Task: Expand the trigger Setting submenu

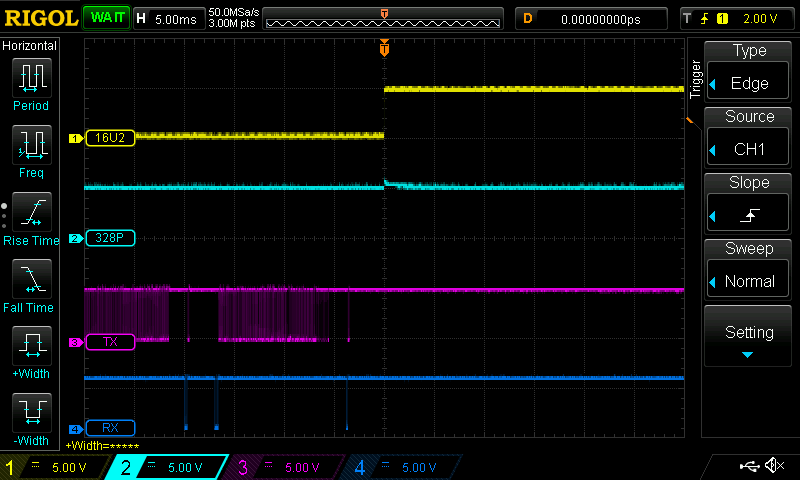Action: [x=748, y=336]
